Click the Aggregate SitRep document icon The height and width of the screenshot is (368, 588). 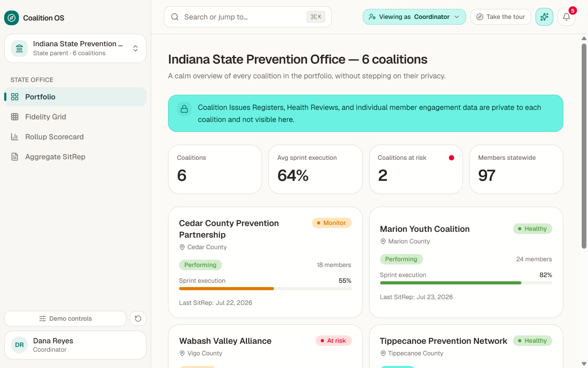[15, 157]
